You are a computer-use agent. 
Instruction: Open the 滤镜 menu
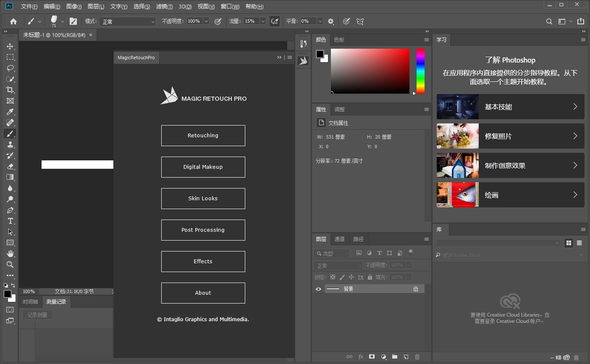point(164,6)
